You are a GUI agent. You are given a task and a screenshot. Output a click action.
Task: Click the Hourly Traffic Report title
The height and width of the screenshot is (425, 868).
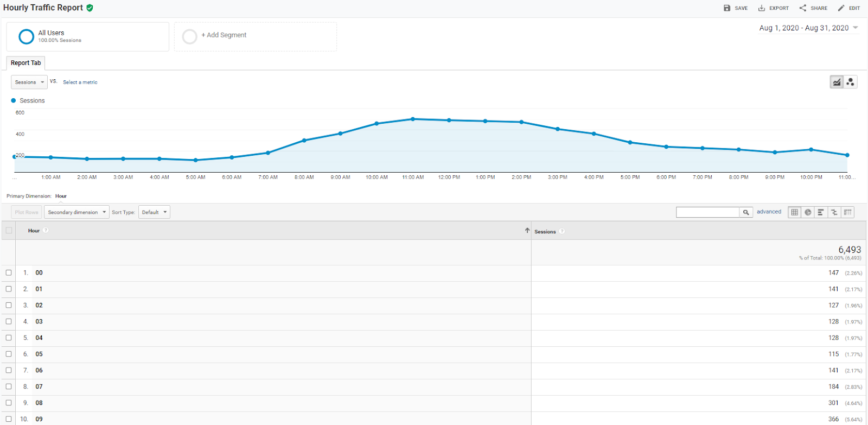43,8
